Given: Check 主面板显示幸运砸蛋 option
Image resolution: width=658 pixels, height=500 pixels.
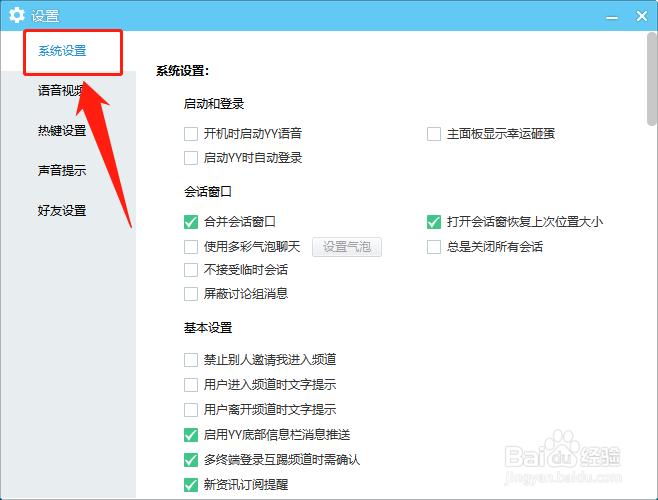Looking at the screenshot, I should (x=434, y=134).
